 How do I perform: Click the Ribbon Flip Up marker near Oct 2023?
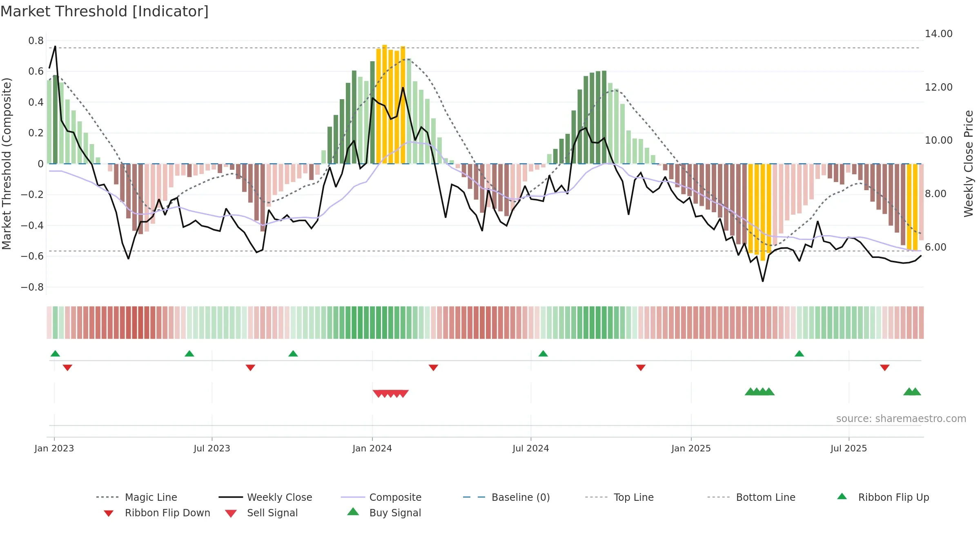click(x=293, y=353)
